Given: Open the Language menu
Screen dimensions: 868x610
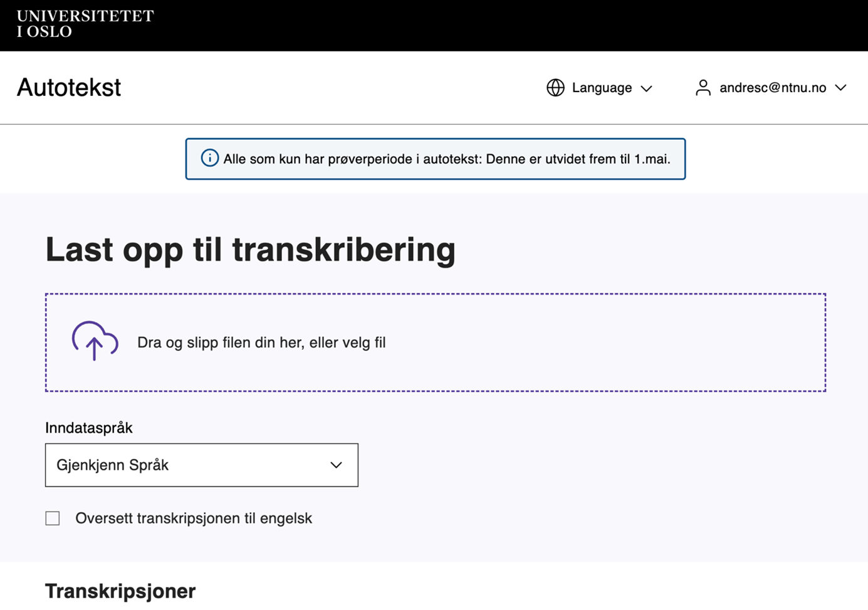Looking at the screenshot, I should [x=600, y=88].
